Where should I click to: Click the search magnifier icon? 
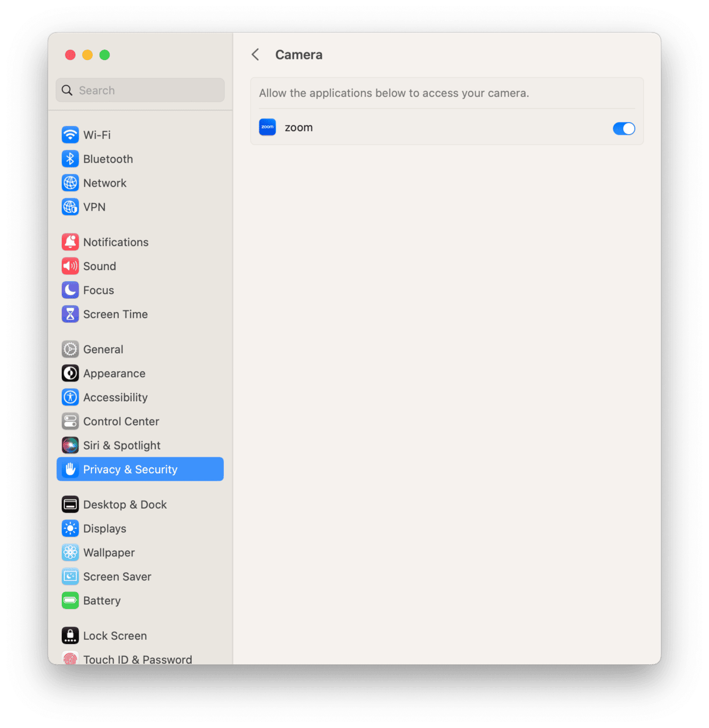(x=67, y=90)
